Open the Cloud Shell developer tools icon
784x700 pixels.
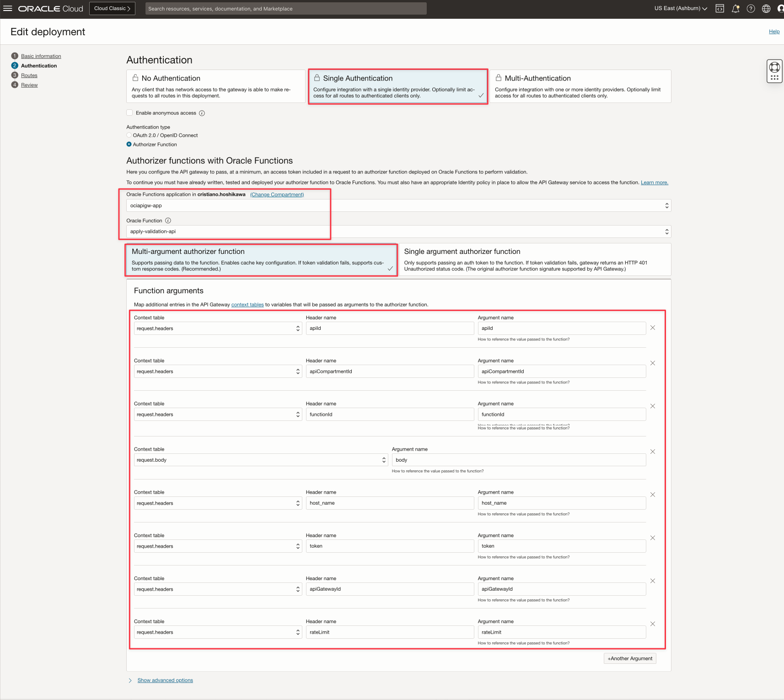(720, 9)
